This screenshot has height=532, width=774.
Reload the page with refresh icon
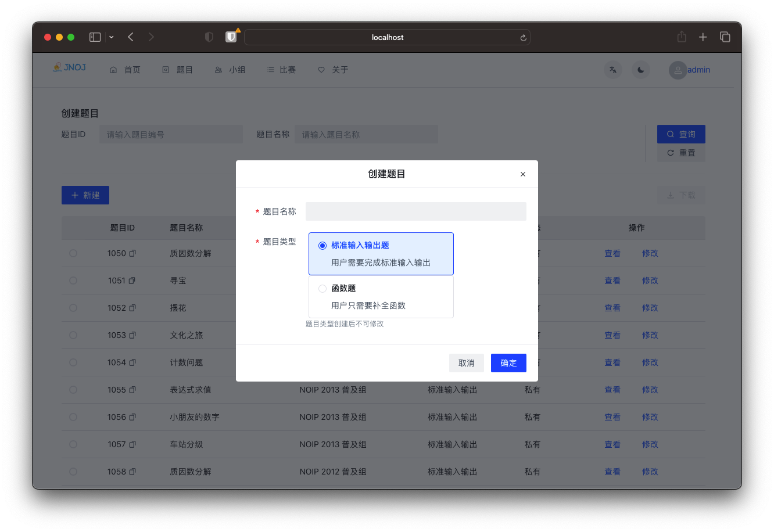click(523, 38)
